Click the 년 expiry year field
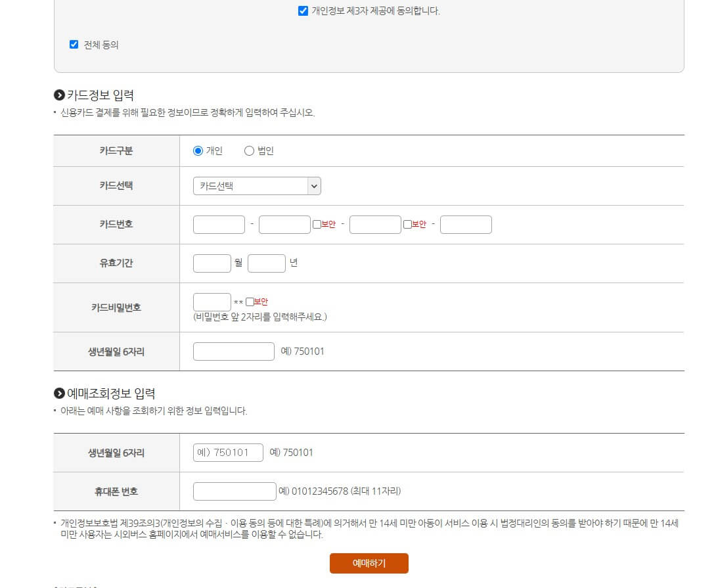This screenshot has height=588, width=718. click(267, 263)
